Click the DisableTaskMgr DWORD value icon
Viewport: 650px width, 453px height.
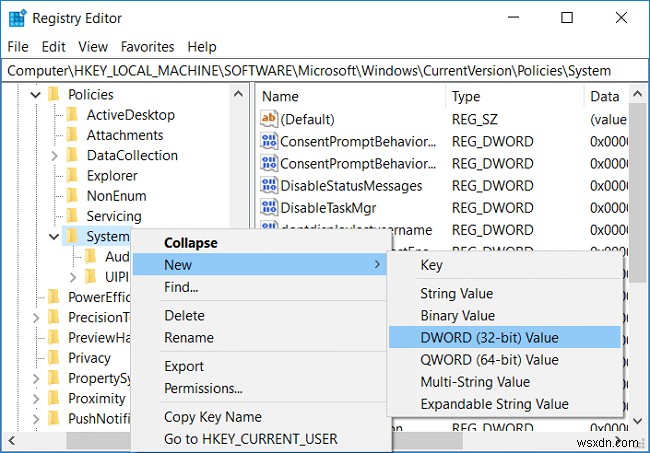tap(268, 207)
